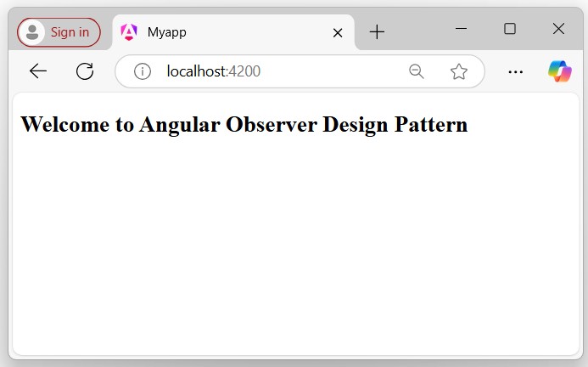Refresh the localhost page
Screen dimensions: 588x367
click(85, 71)
